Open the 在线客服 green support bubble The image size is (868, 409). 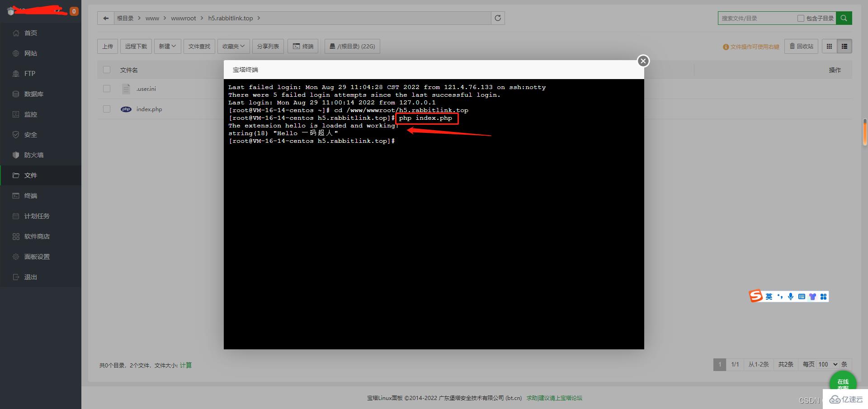[x=843, y=383]
